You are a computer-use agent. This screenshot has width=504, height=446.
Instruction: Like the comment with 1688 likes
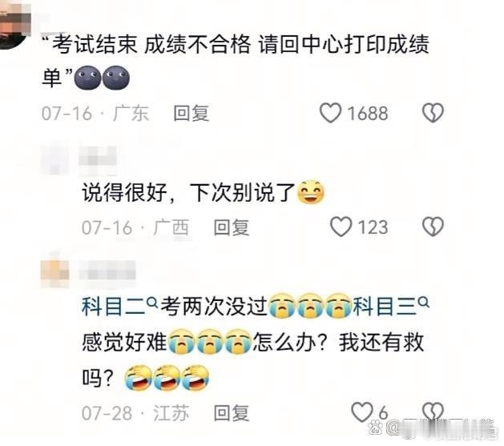[x=330, y=113]
